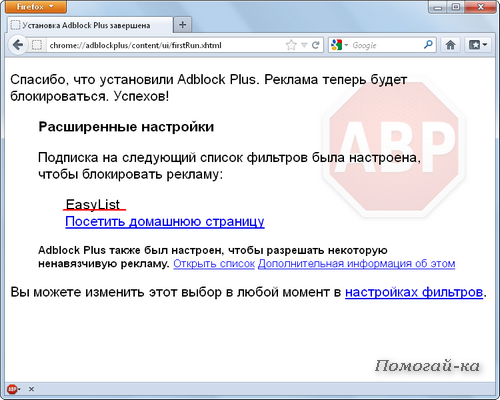
Task: Go back with the back arrow
Action: (18, 45)
